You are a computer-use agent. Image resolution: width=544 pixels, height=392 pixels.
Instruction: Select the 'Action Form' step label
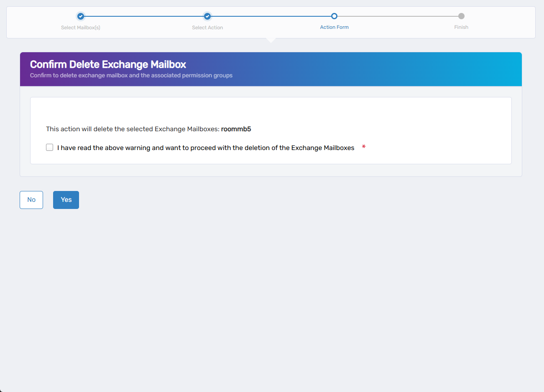334,27
